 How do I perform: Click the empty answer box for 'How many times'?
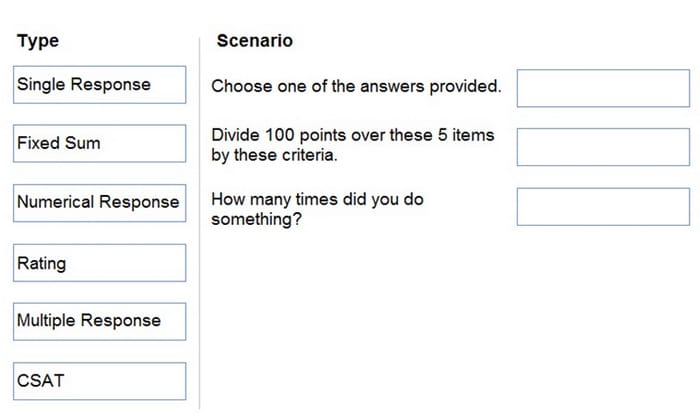pyautogui.click(x=603, y=207)
